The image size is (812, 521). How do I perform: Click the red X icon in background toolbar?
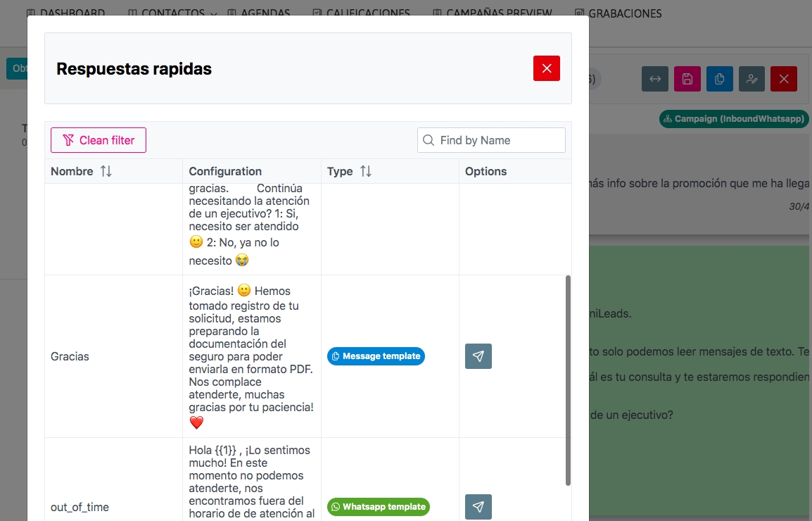point(784,79)
